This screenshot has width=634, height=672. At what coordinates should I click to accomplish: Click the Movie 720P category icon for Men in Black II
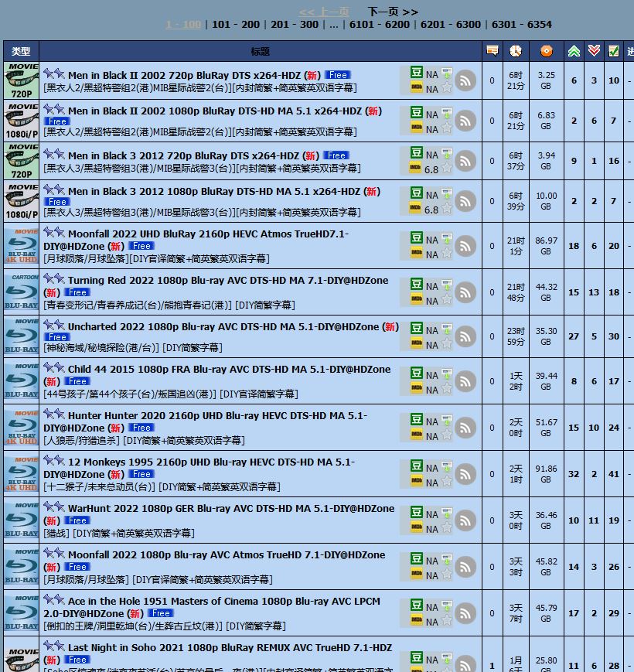pos(21,80)
